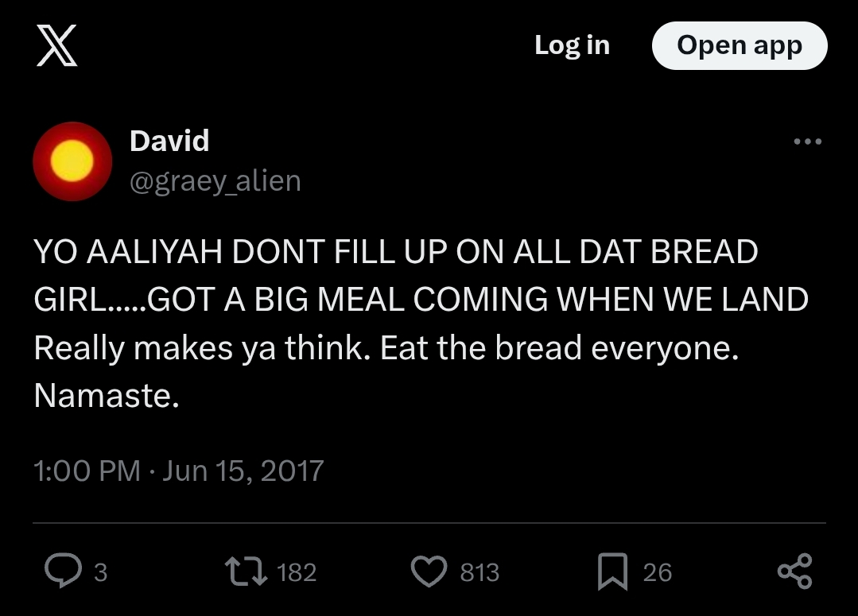The height and width of the screenshot is (616, 858).
Task: Click the 1:00 PM timestamp
Action: (87, 471)
